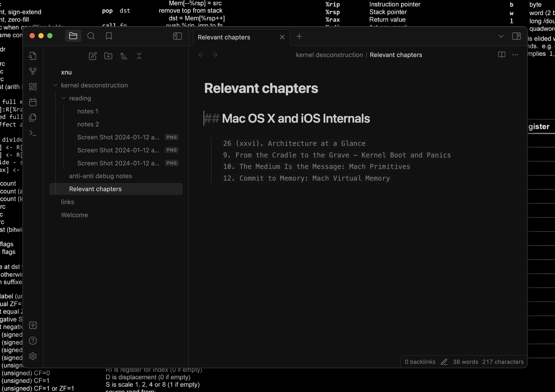555x392 pixels.
Task: Click the 38 words count
Action: pyautogui.click(x=466, y=362)
